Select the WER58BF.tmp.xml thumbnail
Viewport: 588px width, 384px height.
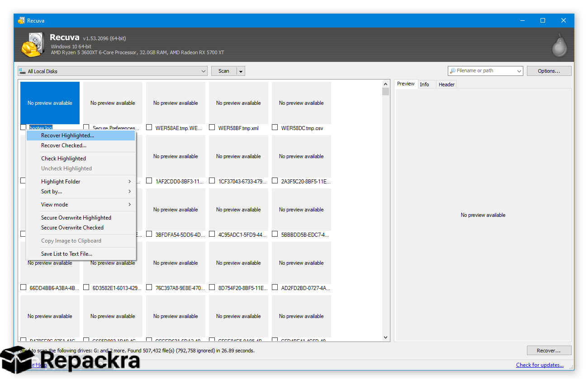click(238, 103)
